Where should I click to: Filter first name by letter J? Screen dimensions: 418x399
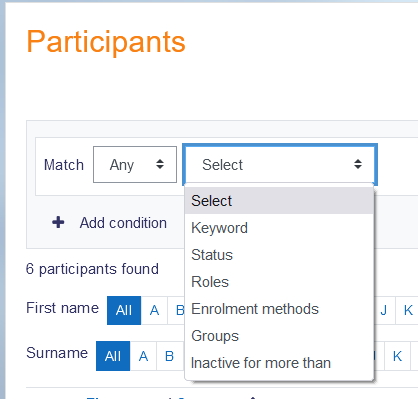pyautogui.click(x=384, y=310)
